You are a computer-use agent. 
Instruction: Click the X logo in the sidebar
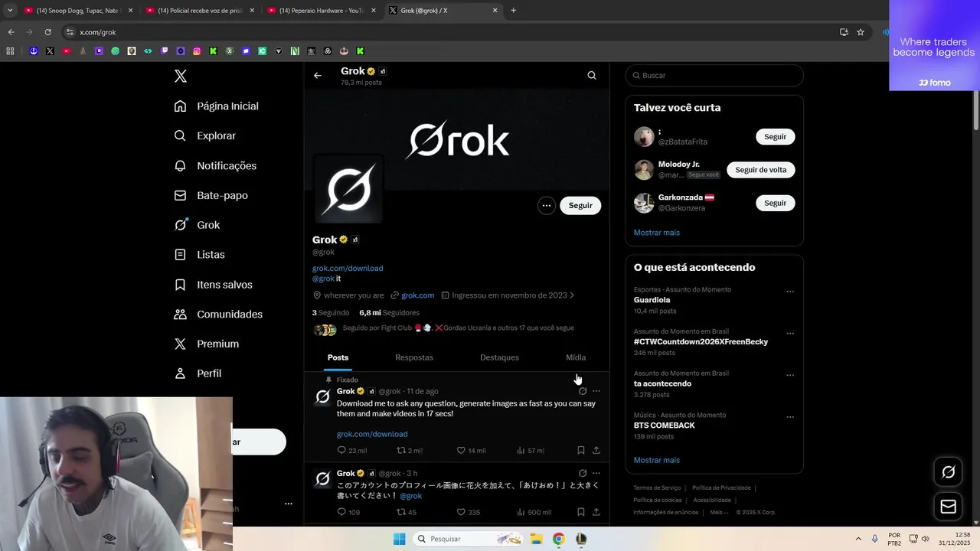click(x=181, y=76)
